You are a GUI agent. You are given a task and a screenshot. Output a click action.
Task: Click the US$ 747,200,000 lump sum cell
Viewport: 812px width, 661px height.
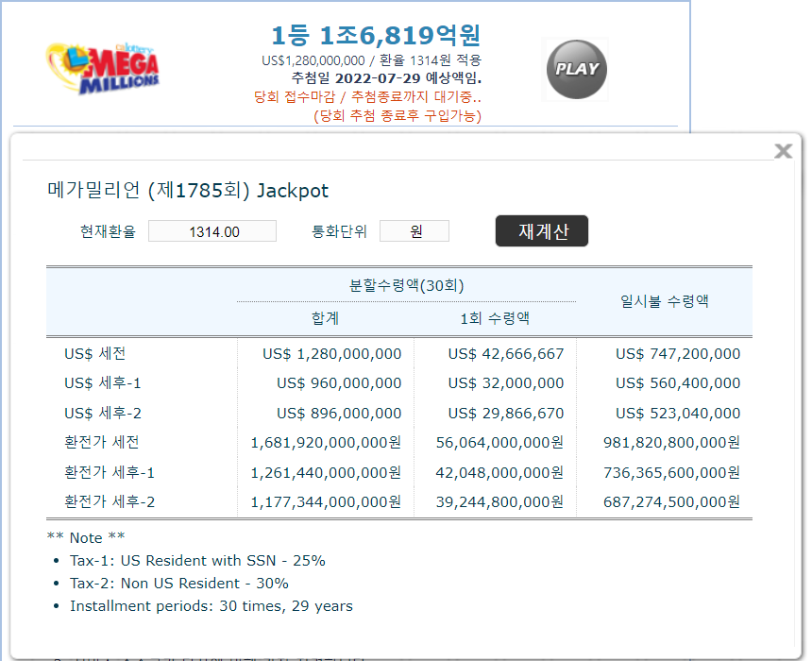click(x=678, y=354)
